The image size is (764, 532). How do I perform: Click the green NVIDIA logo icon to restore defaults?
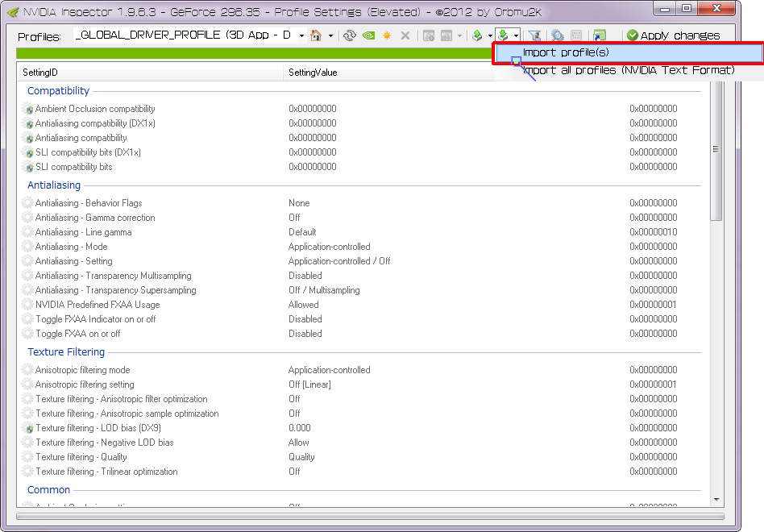(x=368, y=35)
